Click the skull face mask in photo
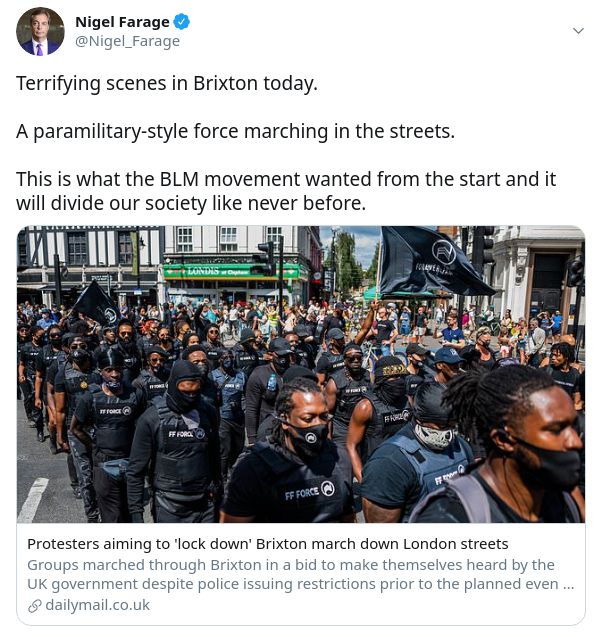Screen dimensions: 598x637 pyautogui.click(x=434, y=436)
